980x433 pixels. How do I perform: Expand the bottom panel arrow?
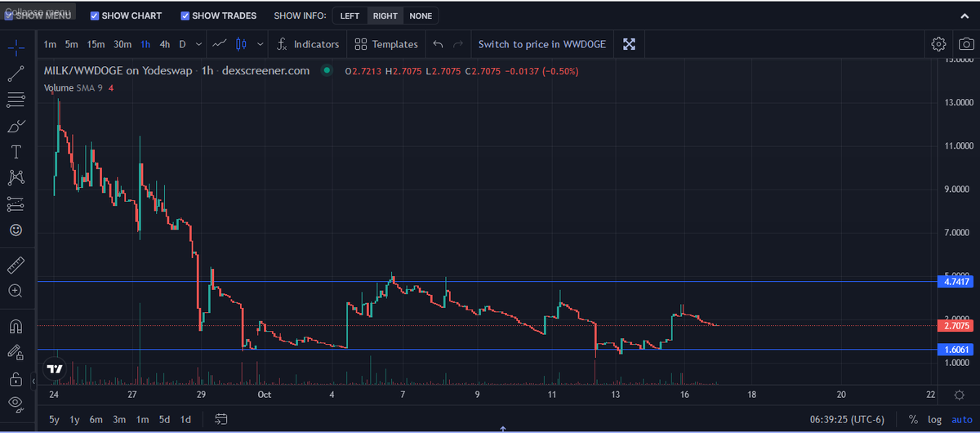click(503, 428)
